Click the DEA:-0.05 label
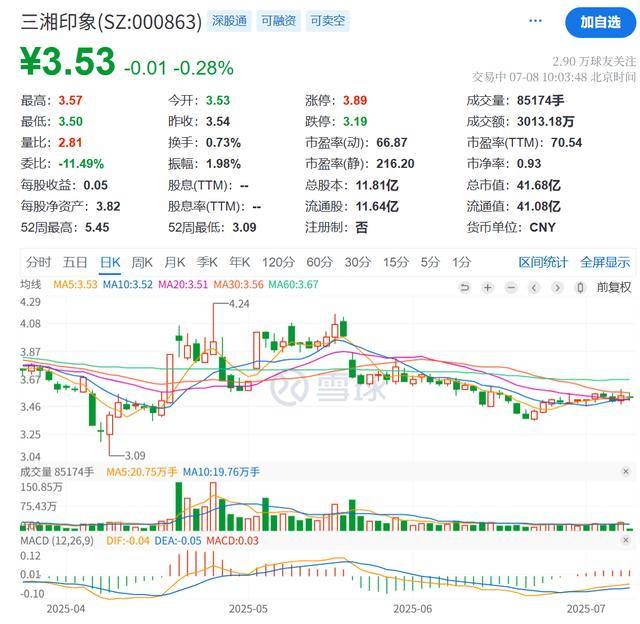The width and height of the screenshot is (640, 624). (x=178, y=541)
